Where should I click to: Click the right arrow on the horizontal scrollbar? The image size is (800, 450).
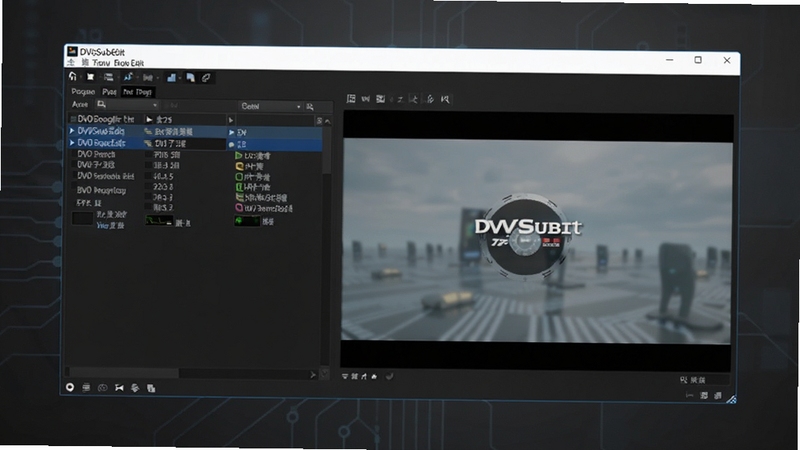click(313, 374)
